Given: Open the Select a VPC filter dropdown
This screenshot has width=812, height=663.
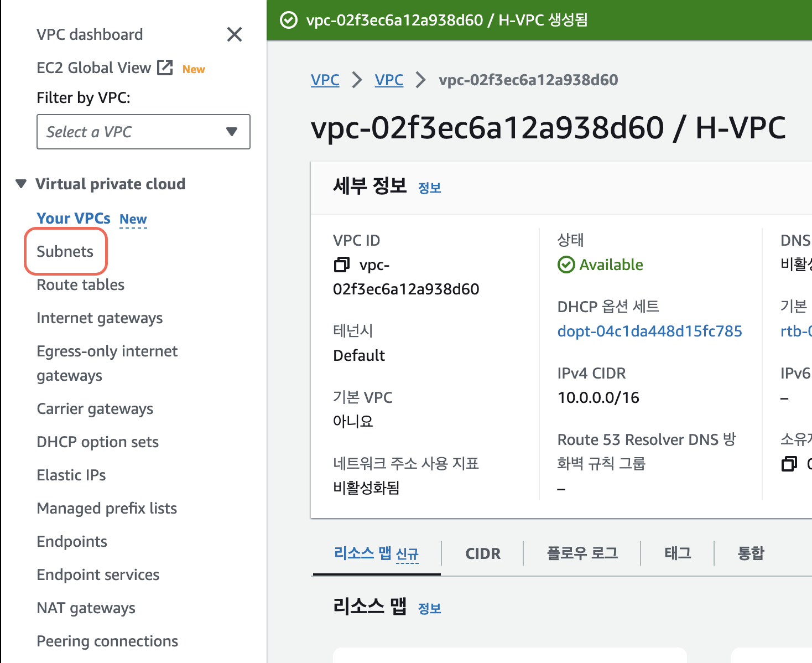Looking at the screenshot, I should coord(143,132).
